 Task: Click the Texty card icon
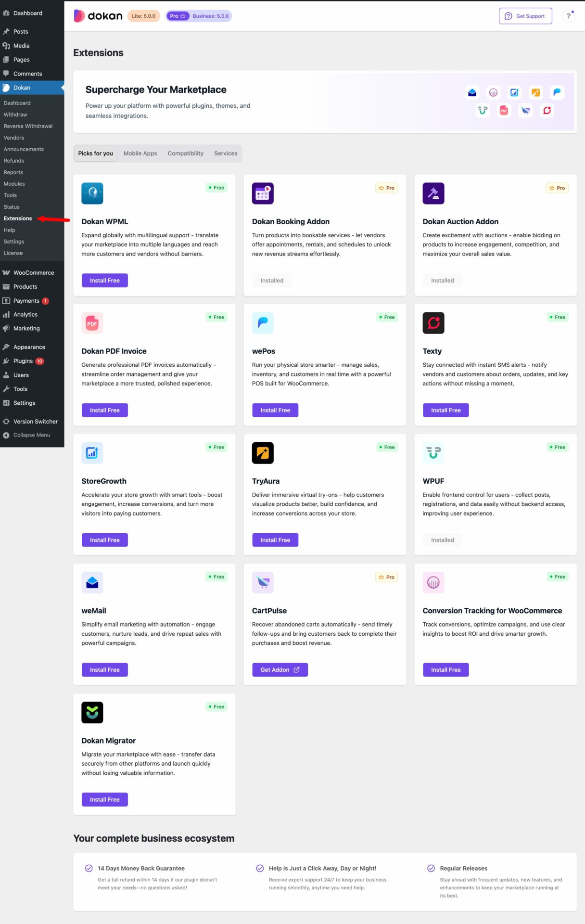click(433, 323)
